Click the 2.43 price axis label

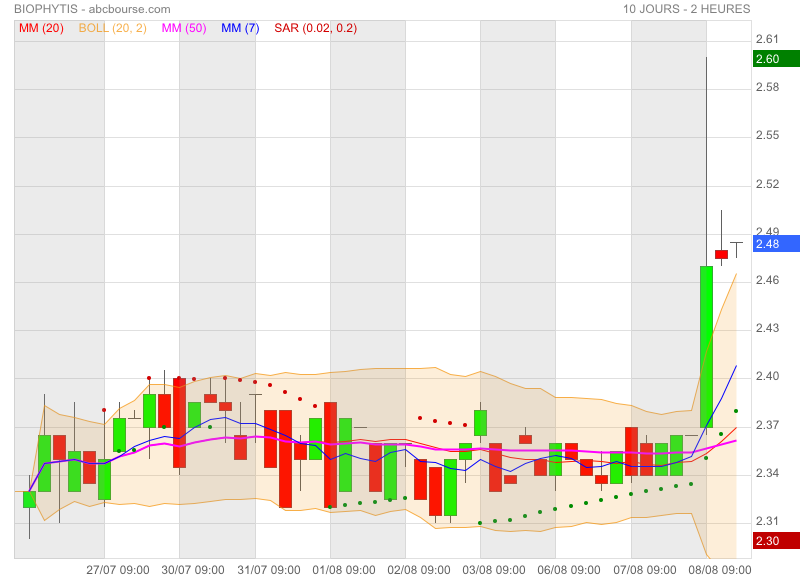pos(767,328)
